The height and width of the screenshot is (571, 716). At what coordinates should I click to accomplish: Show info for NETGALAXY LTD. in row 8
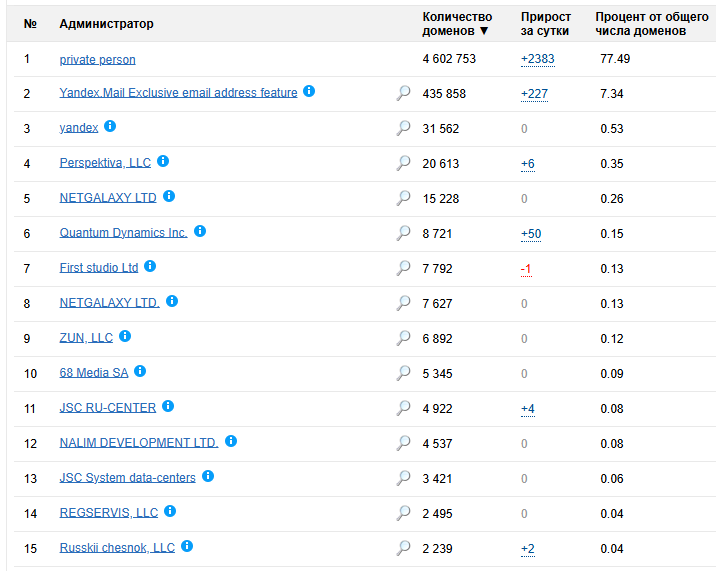tap(172, 301)
